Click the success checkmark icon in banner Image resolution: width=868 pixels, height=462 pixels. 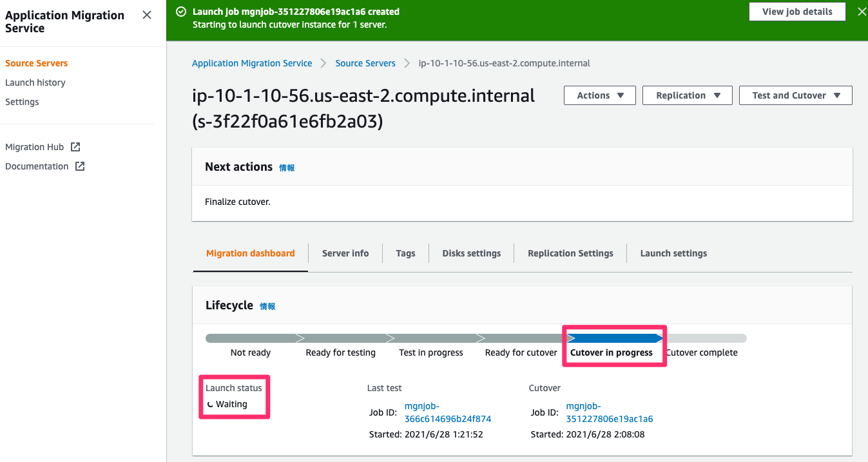(181, 12)
